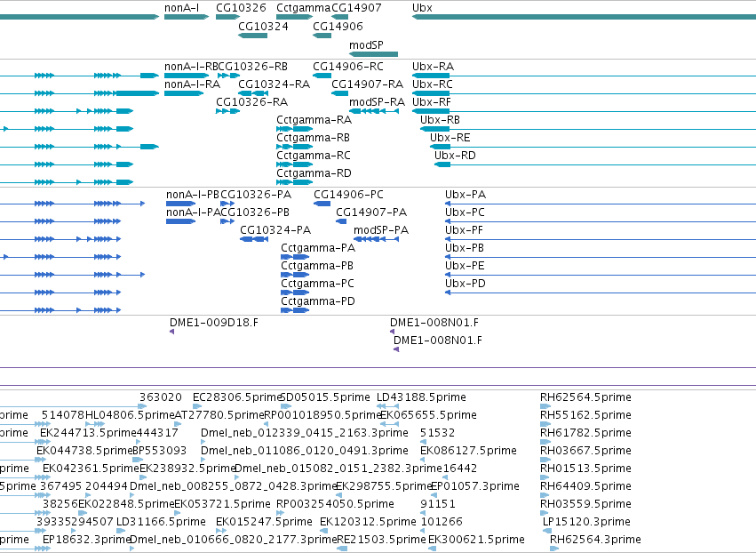This screenshot has height=553, width=756.
Task: Click the CG14906-RC transcript label
Action: coord(348,66)
